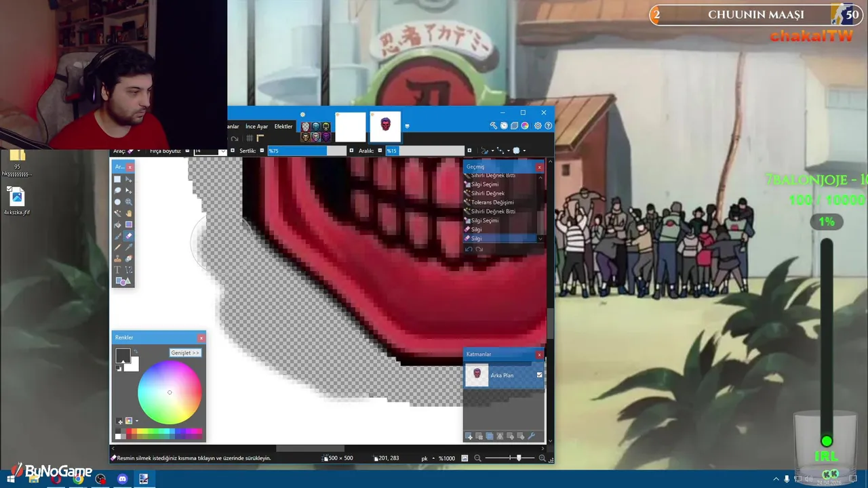Select the Paint Bucket tool

117,224
